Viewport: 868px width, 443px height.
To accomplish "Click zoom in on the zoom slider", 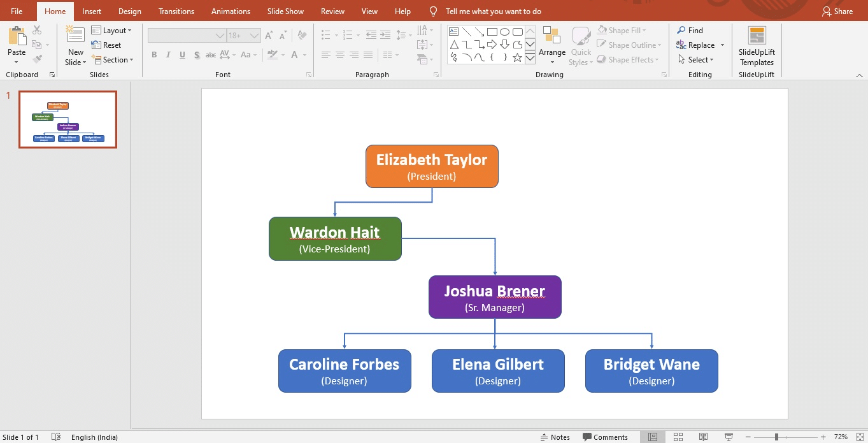I will pyautogui.click(x=822, y=437).
